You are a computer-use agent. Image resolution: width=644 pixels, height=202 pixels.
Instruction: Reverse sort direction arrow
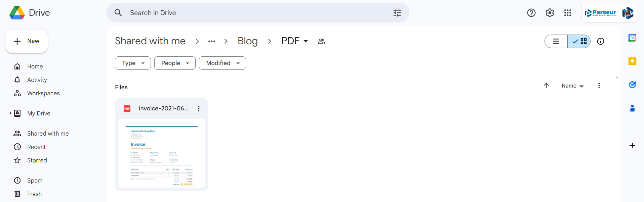point(546,86)
